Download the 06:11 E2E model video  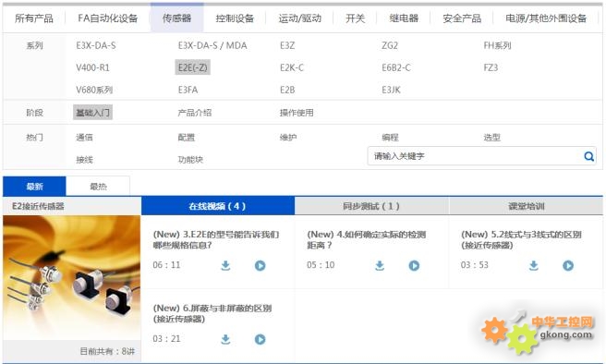pos(225,265)
